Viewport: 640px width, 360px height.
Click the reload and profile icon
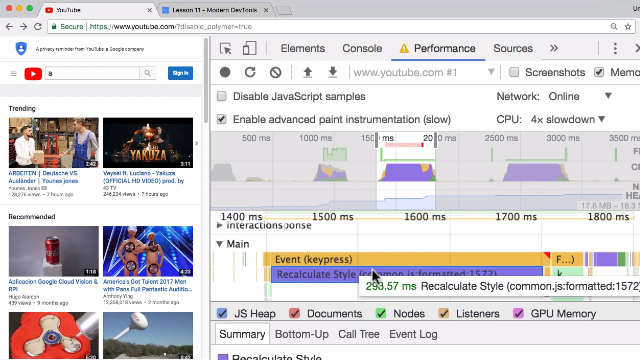tap(250, 72)
